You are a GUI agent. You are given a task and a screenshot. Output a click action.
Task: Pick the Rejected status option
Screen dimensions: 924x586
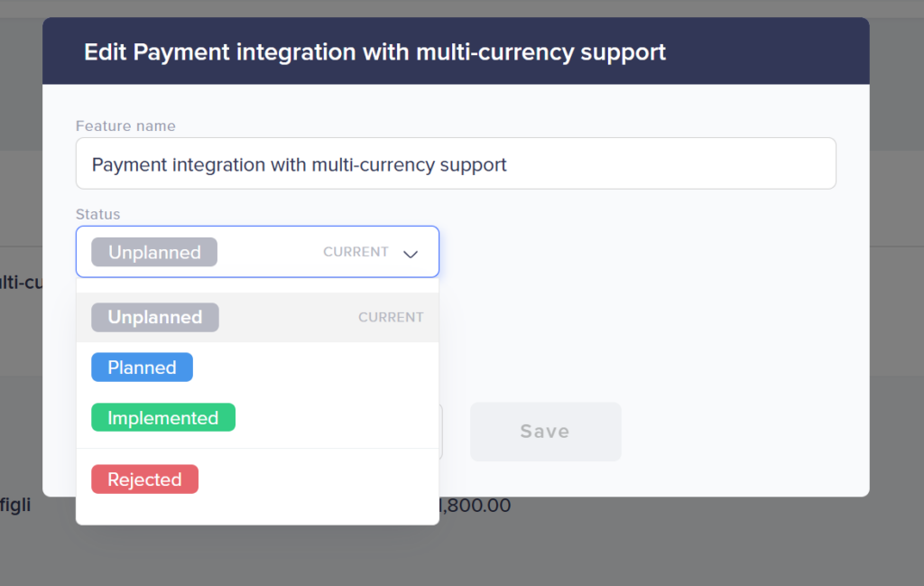[257, 479]
